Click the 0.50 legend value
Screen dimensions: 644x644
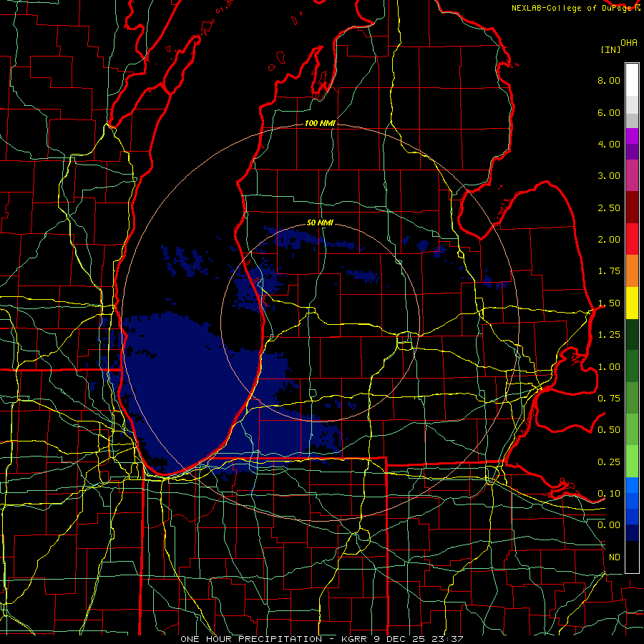pyautogui.click(x=609, y=430)
